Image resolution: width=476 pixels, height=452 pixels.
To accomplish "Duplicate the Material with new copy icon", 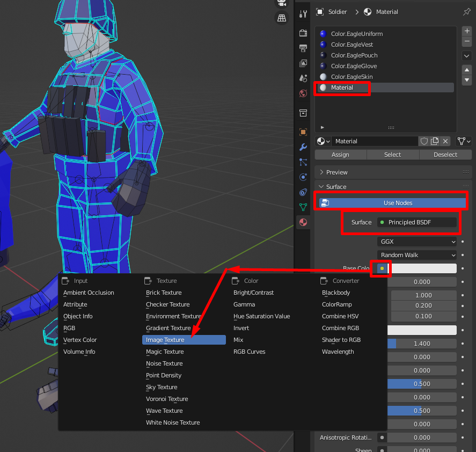I will click(x=435, y=141).
